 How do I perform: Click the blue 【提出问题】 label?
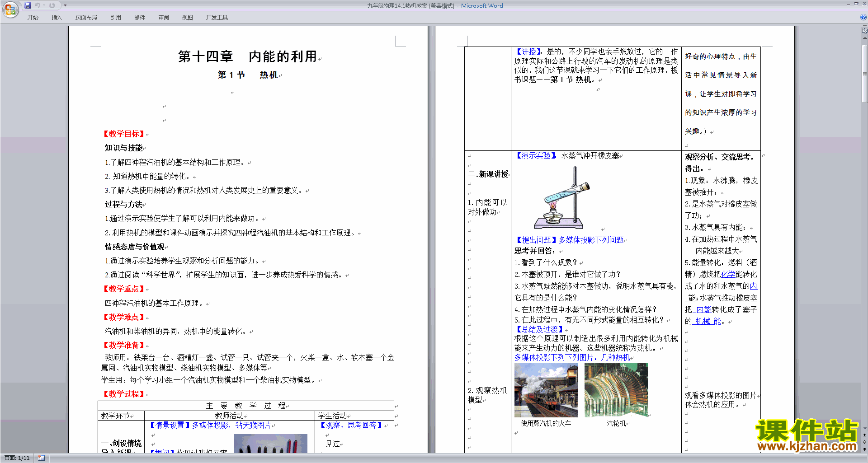click(x=536, y=240)
